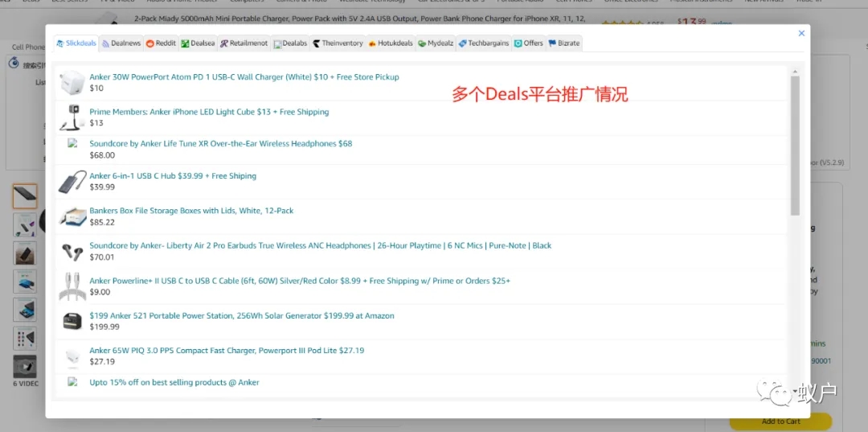This screenshot has width=868, height=432.
Task: Open the Techbargains tab
Action: pyautogui.click(x=484, y=43)
